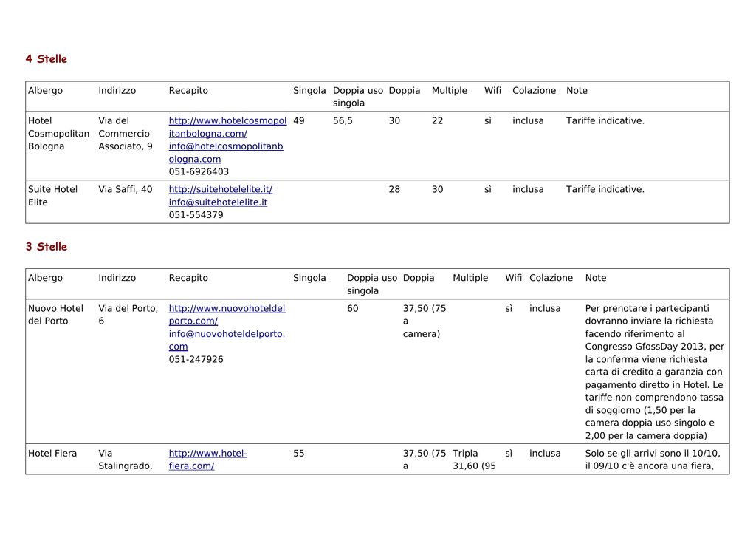Open the nuovohoteldelporto.com website link
Viewport: 756px width, 535px height.
pos(227,315)
